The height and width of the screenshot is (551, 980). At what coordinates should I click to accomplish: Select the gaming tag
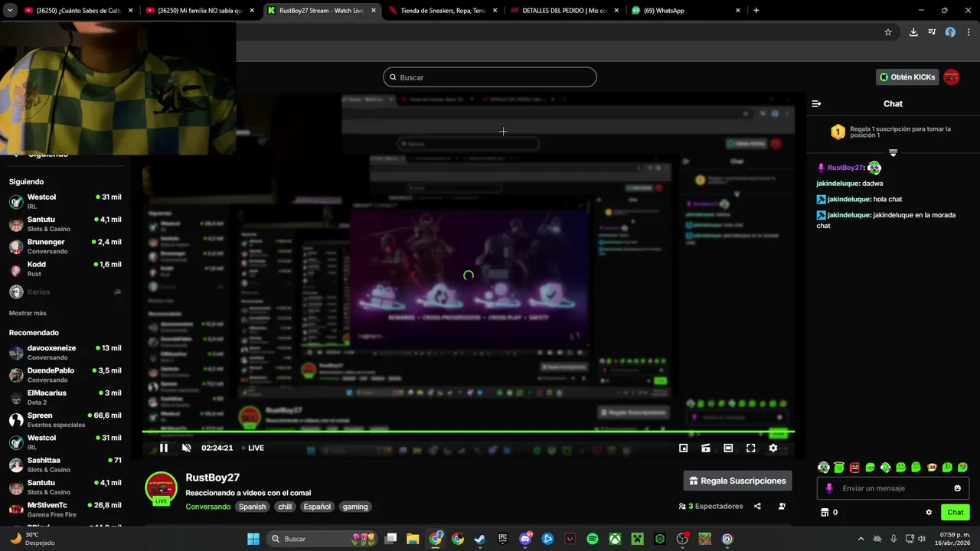click(355, 507)
